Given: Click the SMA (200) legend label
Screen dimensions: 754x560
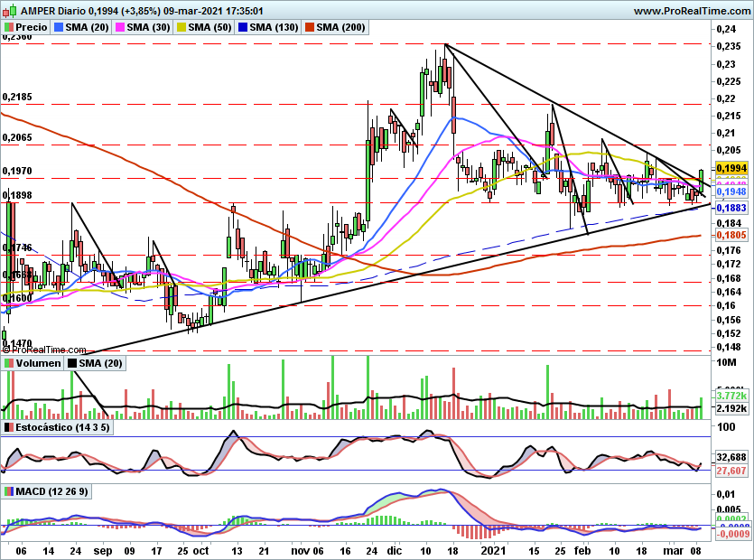Looking at the screenshot, I should pyautogui.click(x=341, y=28).
